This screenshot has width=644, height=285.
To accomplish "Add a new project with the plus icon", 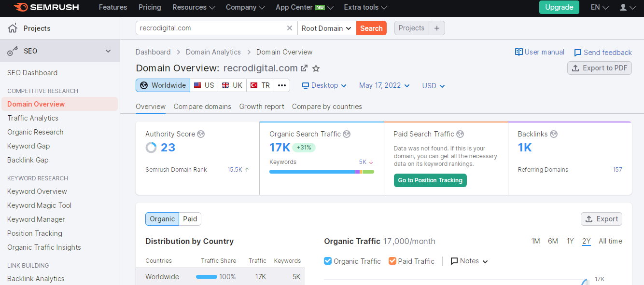I will 437,28.
